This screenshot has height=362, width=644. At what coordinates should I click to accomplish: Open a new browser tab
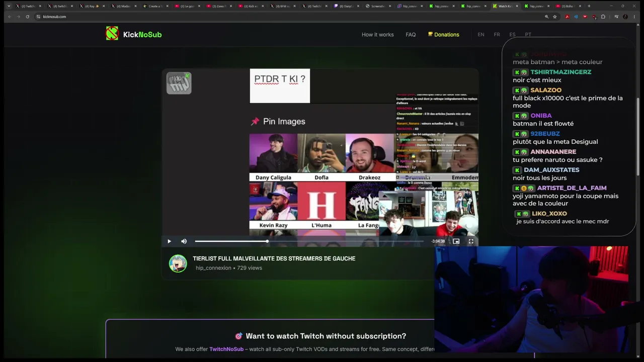(589, 6)
